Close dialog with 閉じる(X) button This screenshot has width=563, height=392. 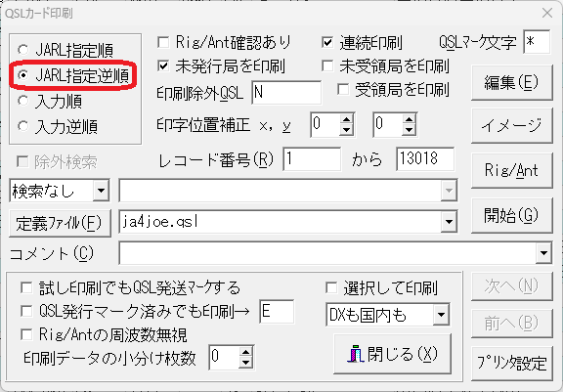(392, 354)
